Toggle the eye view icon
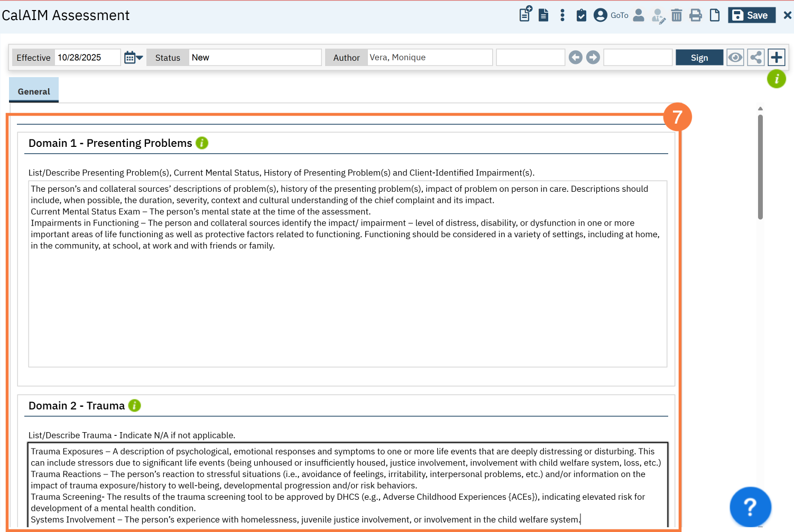 click(x=735, y=58)
